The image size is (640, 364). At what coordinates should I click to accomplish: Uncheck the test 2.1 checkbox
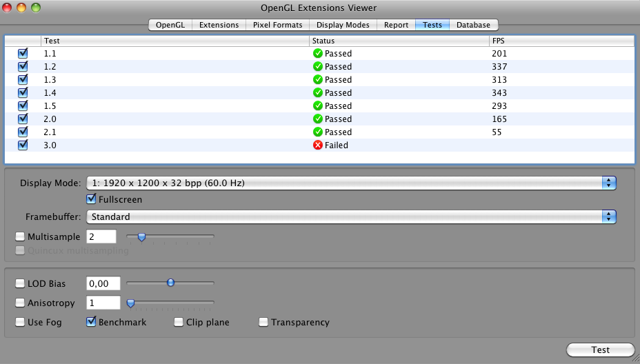point(23,132)
